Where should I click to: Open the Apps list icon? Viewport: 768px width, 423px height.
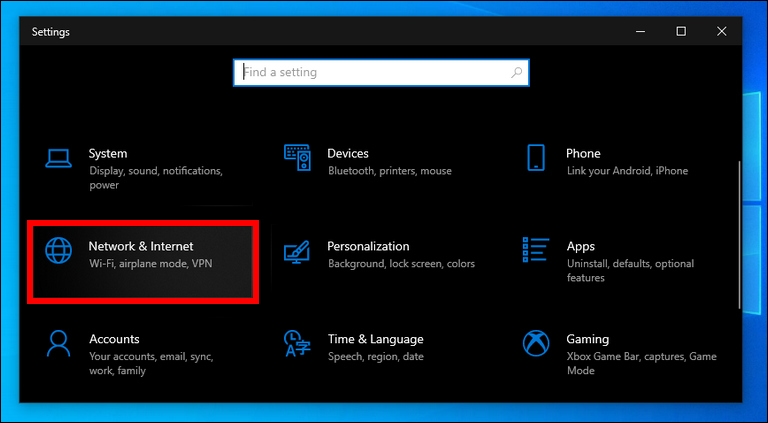(536, 250)
